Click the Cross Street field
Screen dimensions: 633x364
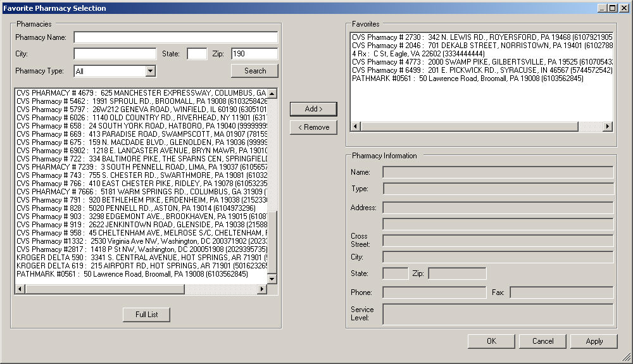click(498, 241)
